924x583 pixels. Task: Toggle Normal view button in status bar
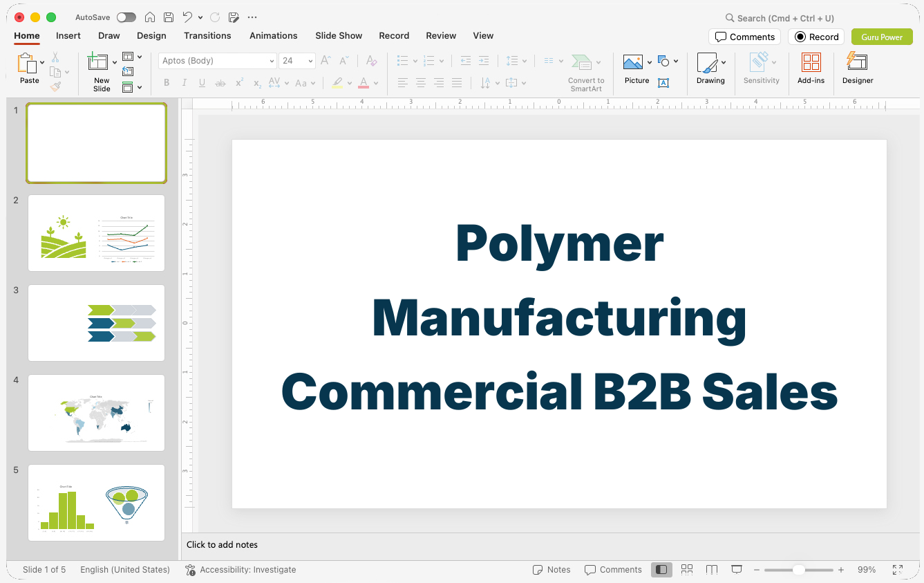661,569
